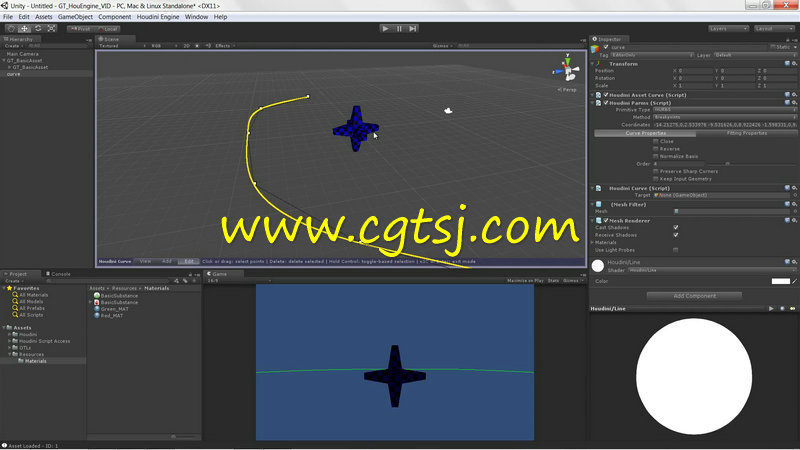Expand the Materials foldout
The height and width of the screenshot is (450, 800).
(x=592, y=243)
